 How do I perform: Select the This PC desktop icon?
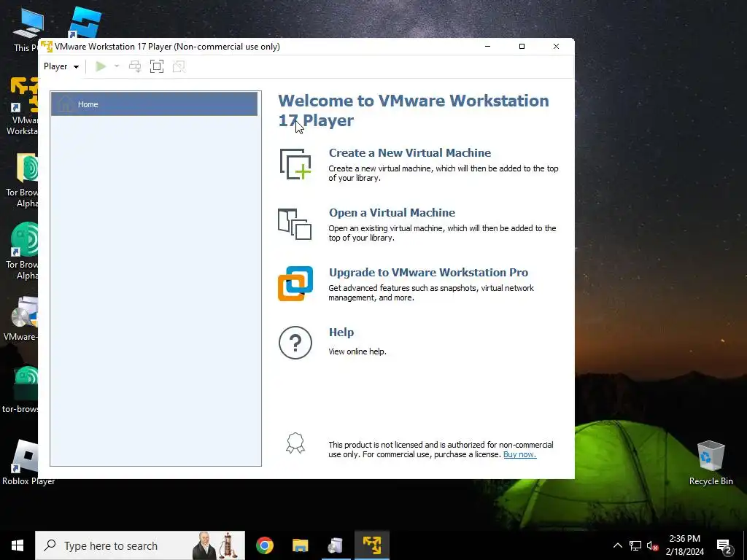26,29
